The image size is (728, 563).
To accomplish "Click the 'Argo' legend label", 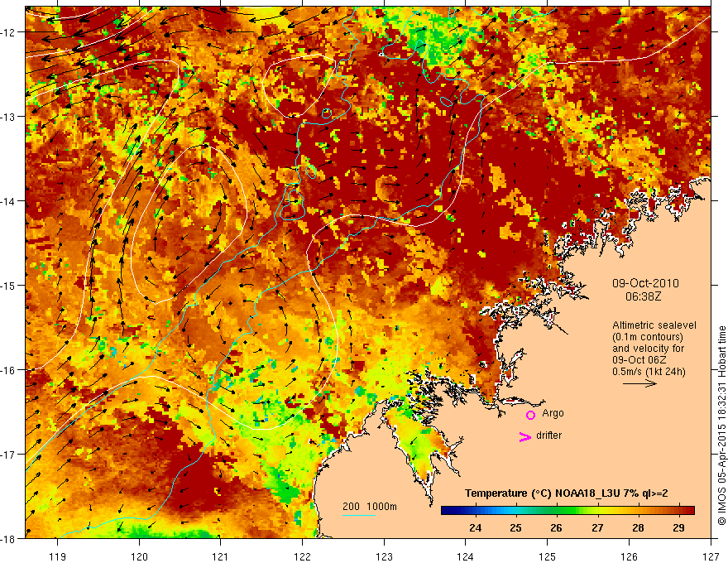I will (553, 413).
